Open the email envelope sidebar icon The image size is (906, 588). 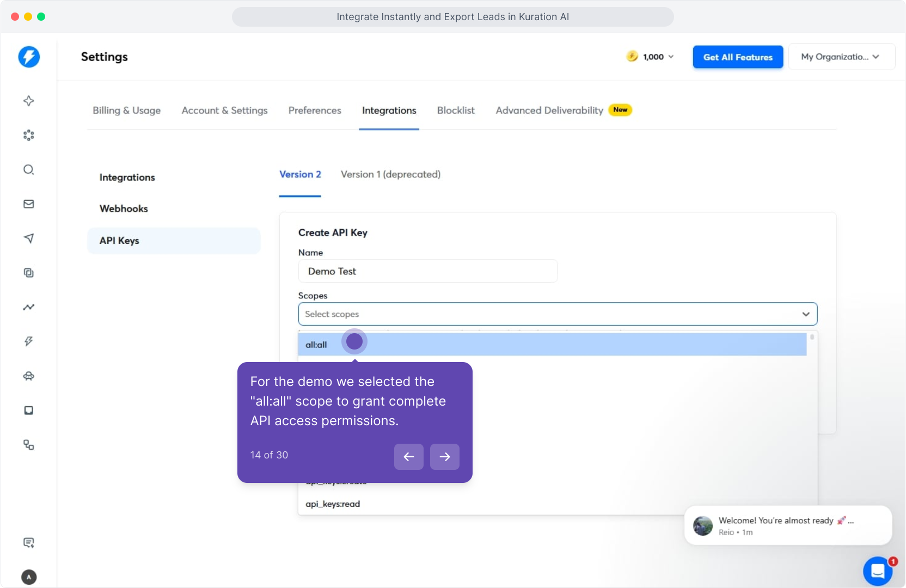pos(29,204)
